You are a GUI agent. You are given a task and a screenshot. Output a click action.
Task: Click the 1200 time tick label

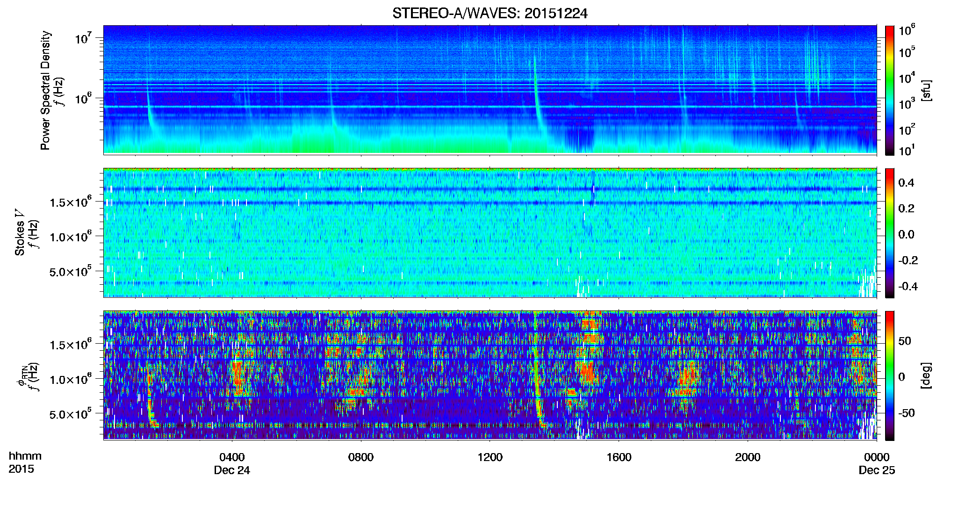pos(490,457)
